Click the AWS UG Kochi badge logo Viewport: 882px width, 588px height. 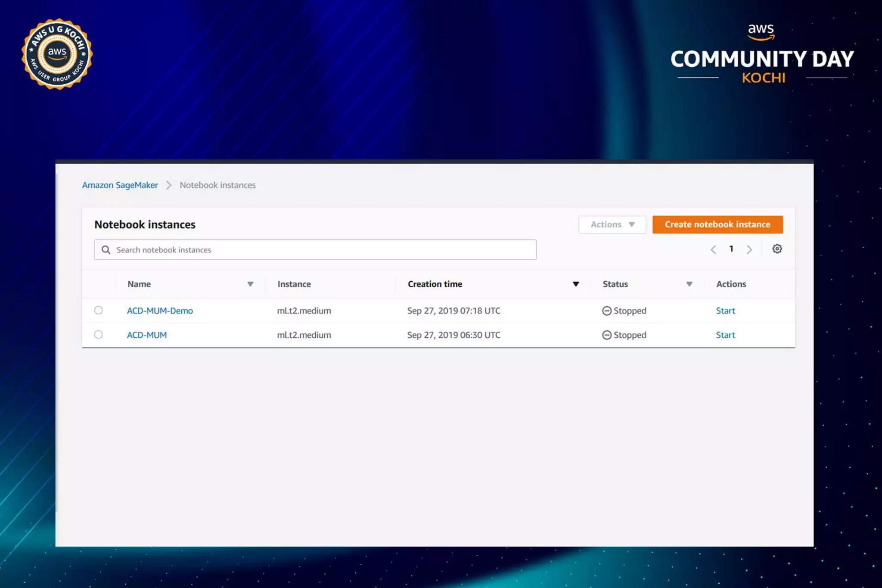[x=57, y=54]
